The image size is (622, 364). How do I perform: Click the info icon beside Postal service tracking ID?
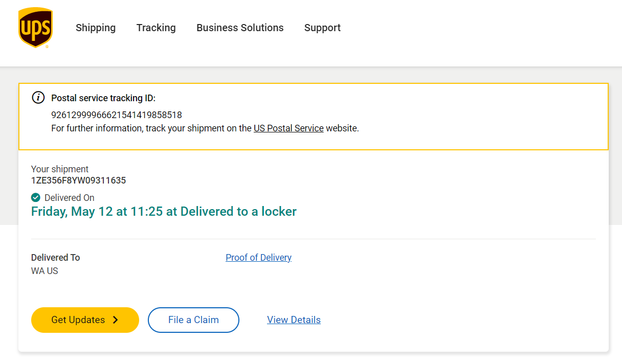(x=38, y=97)
